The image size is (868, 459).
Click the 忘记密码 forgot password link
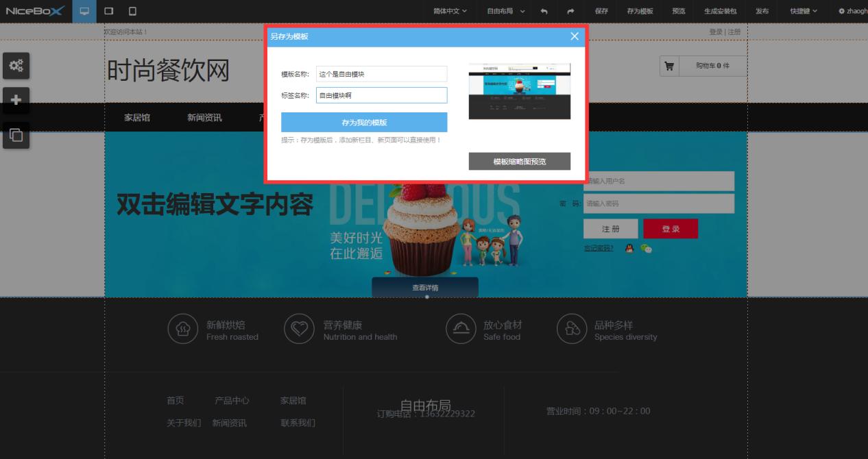pyautogui.click(x=597, y=249)
